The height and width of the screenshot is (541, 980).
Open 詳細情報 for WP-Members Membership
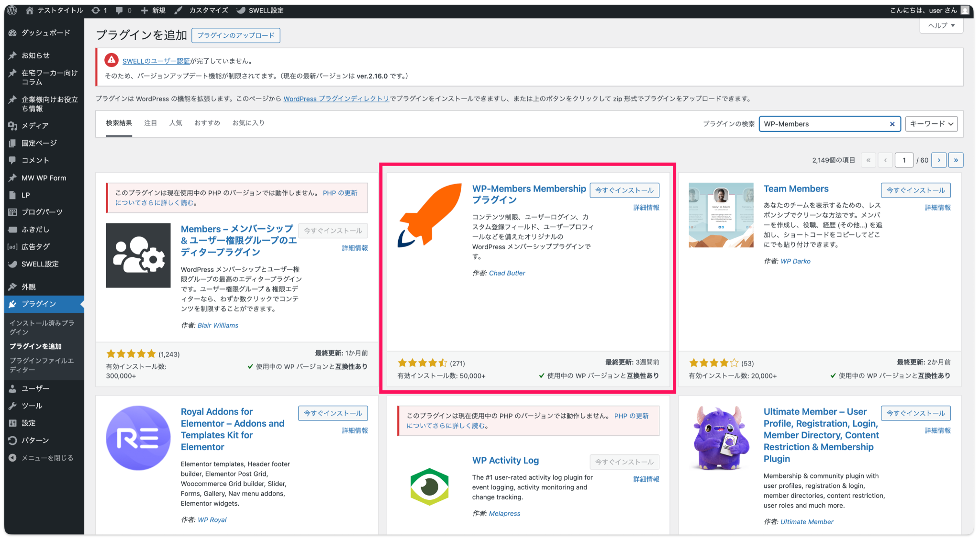pos(646,208)
